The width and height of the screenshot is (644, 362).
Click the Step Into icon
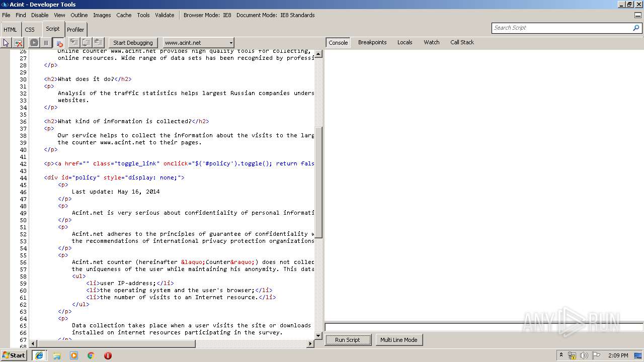click(x=74, y=43)
